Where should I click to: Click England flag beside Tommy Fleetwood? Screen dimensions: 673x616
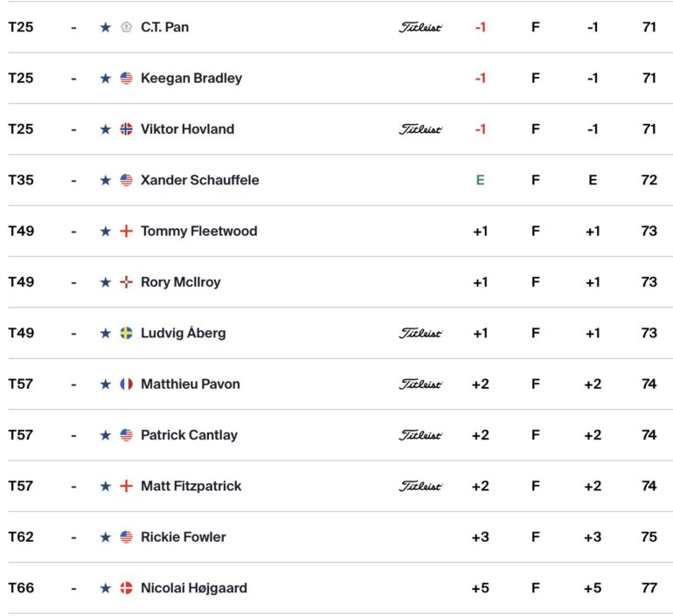[126, 232]
